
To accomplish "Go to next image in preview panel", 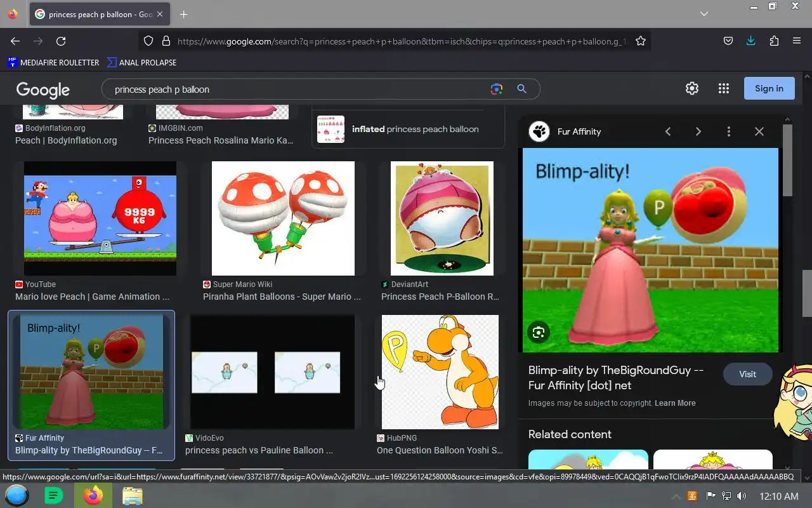I will point(698,131).
